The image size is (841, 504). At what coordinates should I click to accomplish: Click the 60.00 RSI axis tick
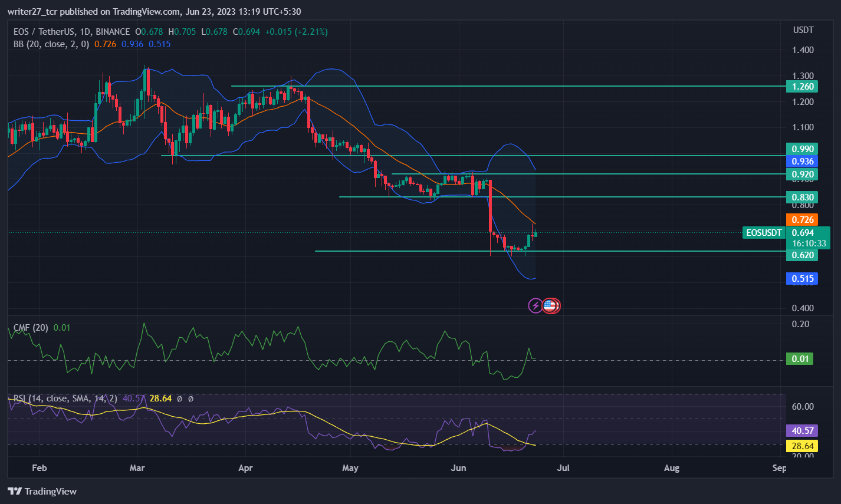coord(803,407)
